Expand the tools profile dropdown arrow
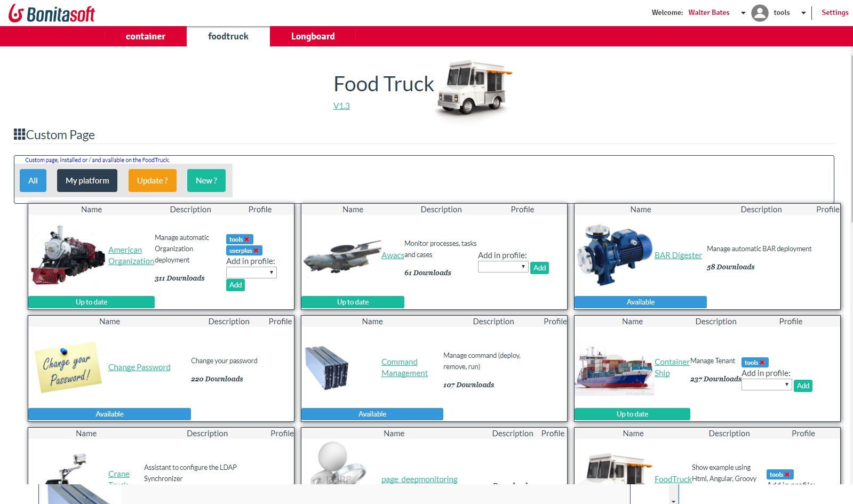This screenshot has height=504, width=853. click(x=803, y=13)
